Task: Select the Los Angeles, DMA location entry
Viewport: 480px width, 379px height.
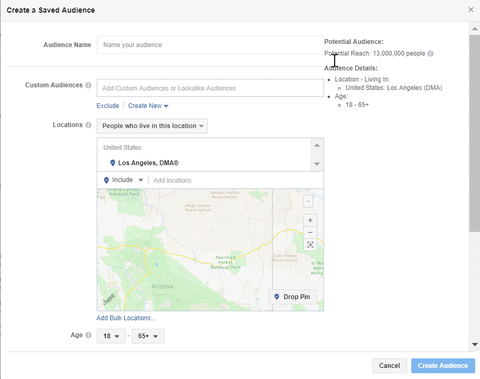Action: click(148, 163)
